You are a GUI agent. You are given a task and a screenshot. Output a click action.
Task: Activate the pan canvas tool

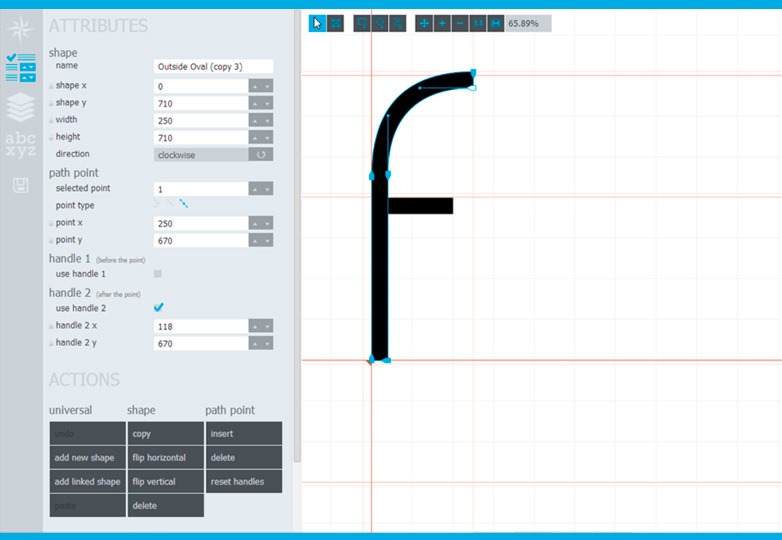click(424, 23)
